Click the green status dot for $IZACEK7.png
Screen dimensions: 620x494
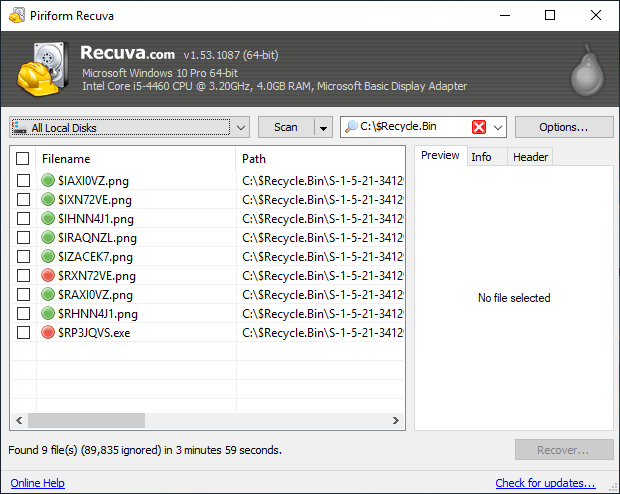[48, 256]
